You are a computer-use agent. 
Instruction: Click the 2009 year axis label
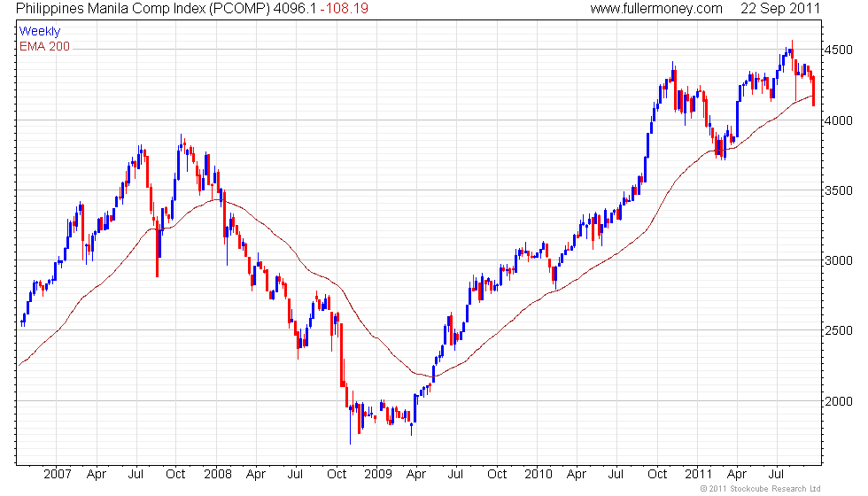click(378, 474)
